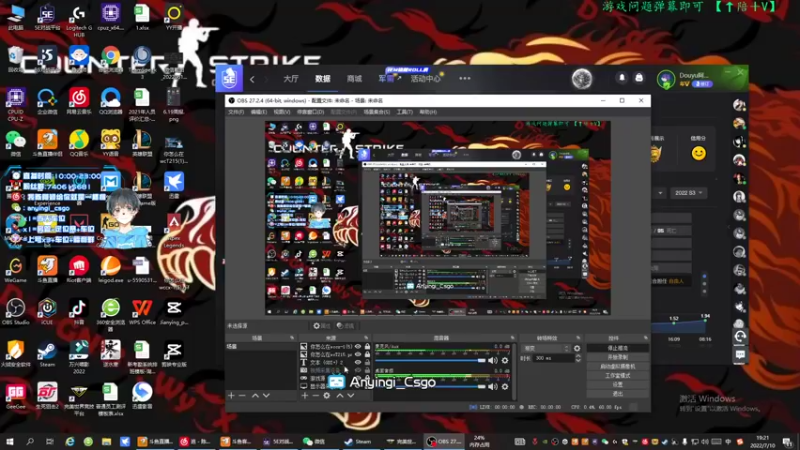Open Google Chrome desktop shortcut
This screenshot has height=450, width=800.
pyautogui.click(x=110, y=59)
